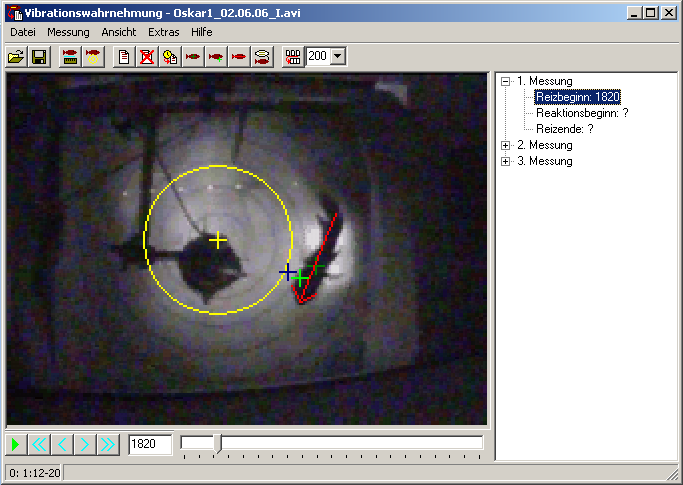Click the application icon in title bar

pyautogui.click(x=14, y=13)
